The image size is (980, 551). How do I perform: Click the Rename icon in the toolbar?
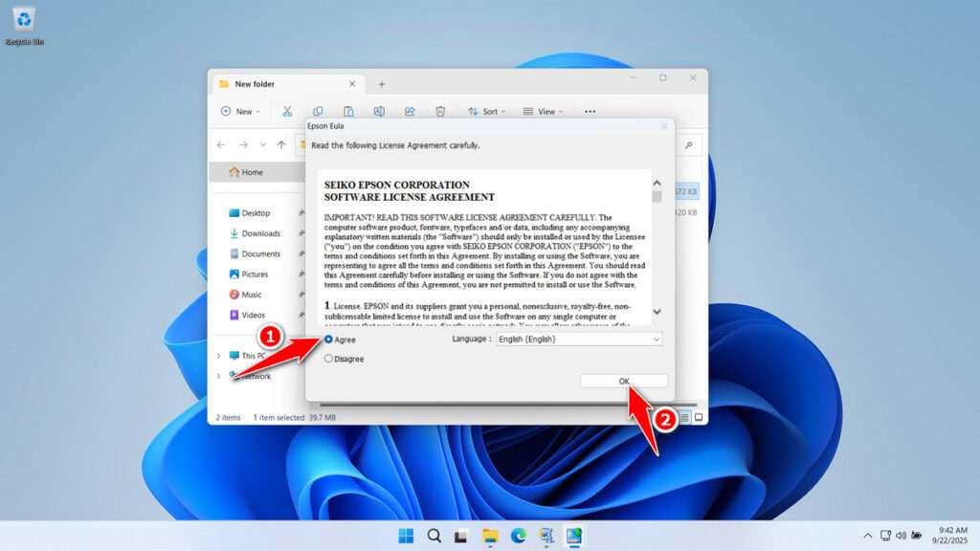(379, 111)
